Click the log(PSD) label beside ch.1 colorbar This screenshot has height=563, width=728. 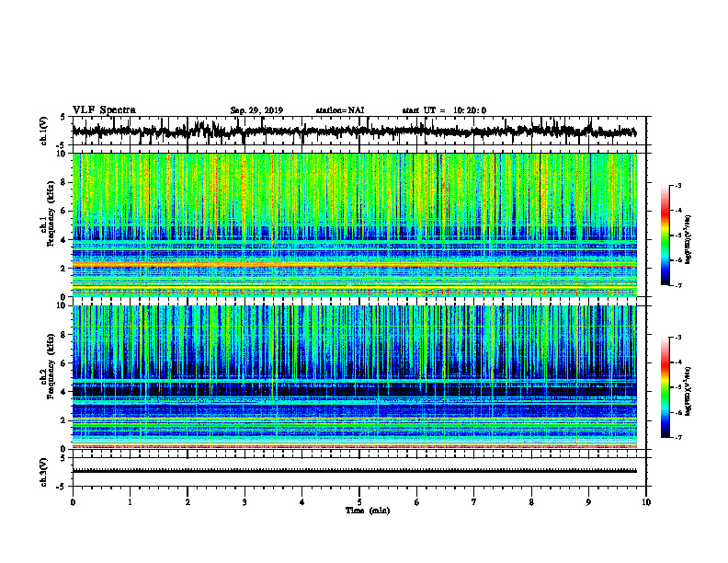pyautogui.click(x=689, y=239)
